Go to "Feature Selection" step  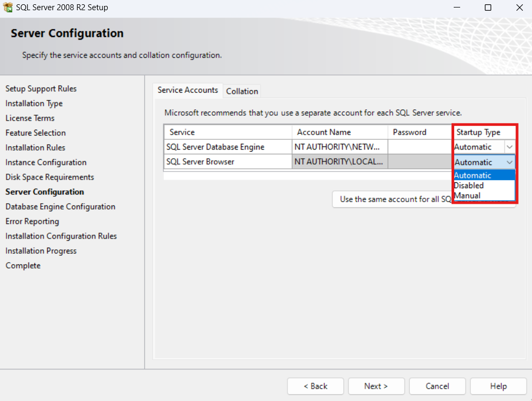tap(35, 132)
